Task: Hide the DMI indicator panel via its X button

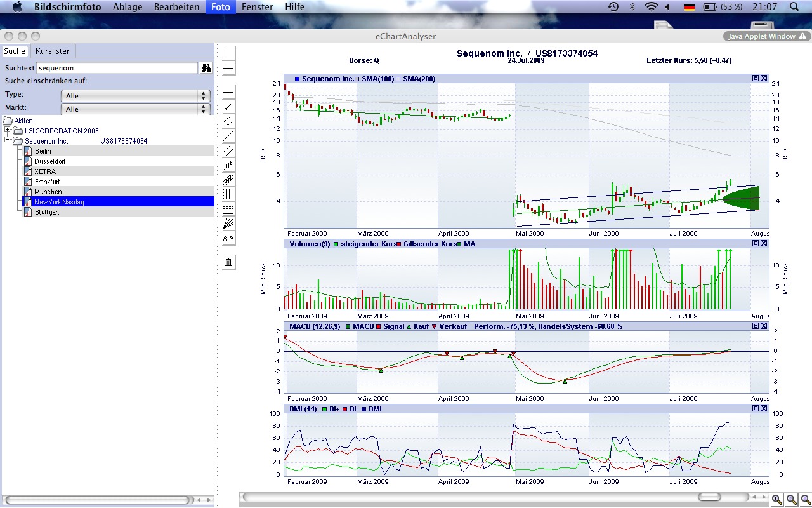Action: coord(763,408)
